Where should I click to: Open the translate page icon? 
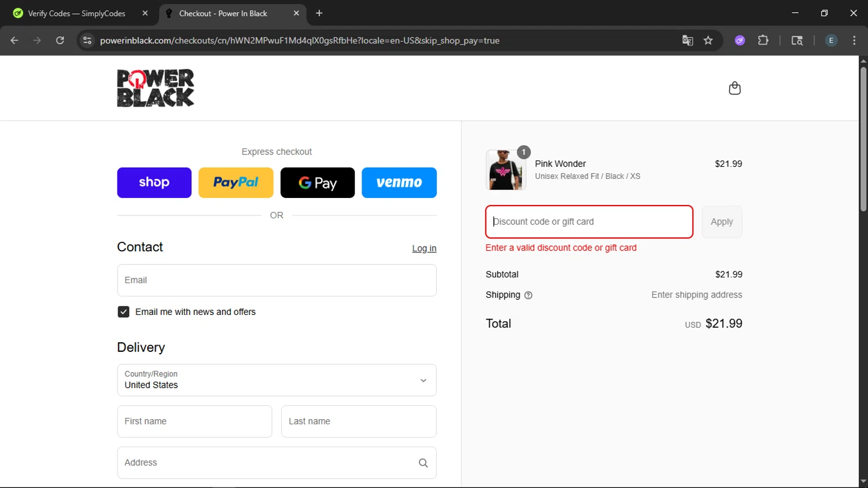(x=687, y=41)
